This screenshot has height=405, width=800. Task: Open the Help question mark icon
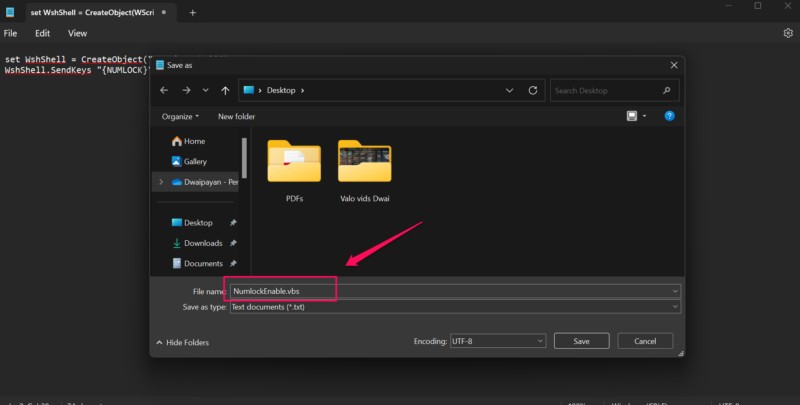(669, 116)
